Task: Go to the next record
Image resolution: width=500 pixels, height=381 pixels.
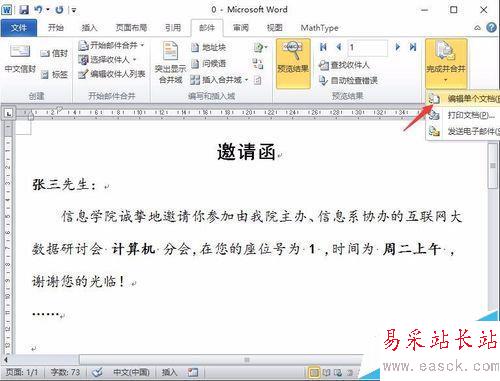Action: coord(397,47)
